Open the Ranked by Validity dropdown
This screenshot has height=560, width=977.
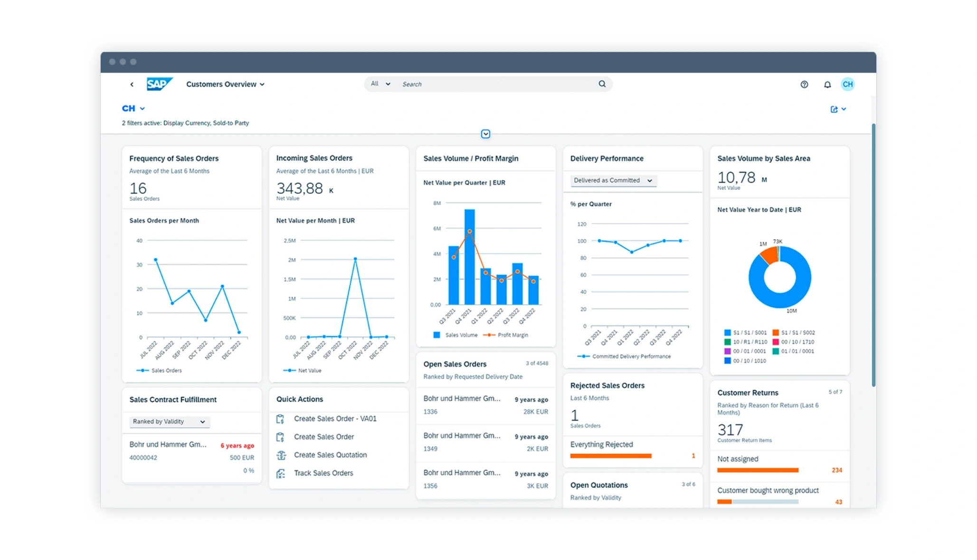point(169,421)
